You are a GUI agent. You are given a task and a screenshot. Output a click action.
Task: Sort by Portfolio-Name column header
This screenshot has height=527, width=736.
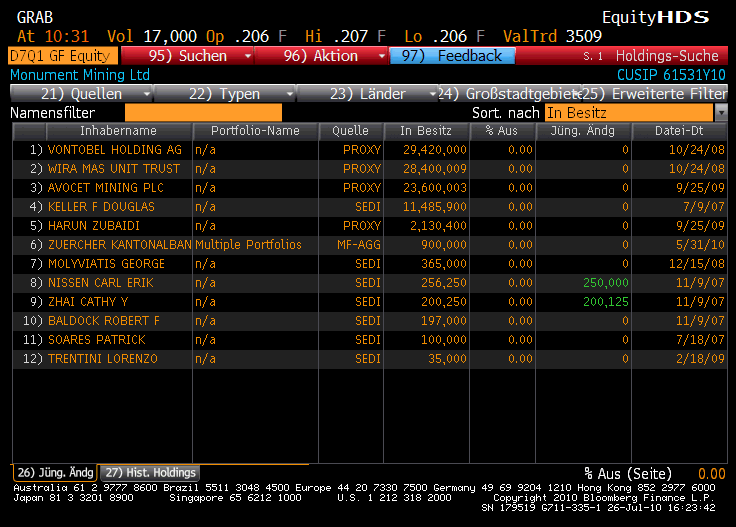pyautogui.click(x=255, y=131)
